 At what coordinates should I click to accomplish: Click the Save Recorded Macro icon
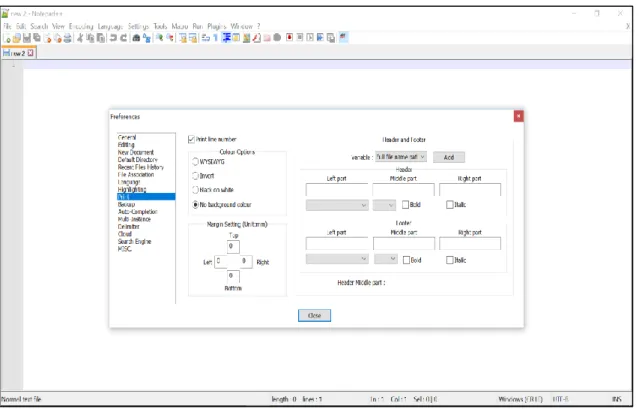331,38
